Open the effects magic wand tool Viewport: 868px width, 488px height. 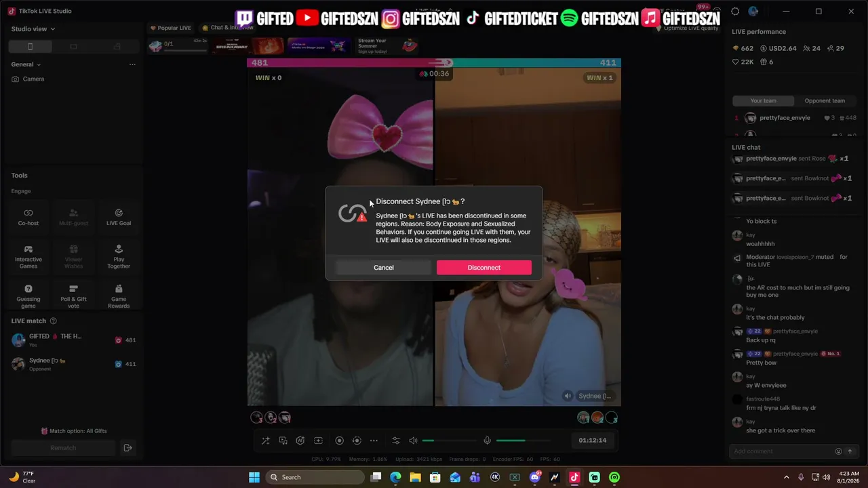click(266, 441)
